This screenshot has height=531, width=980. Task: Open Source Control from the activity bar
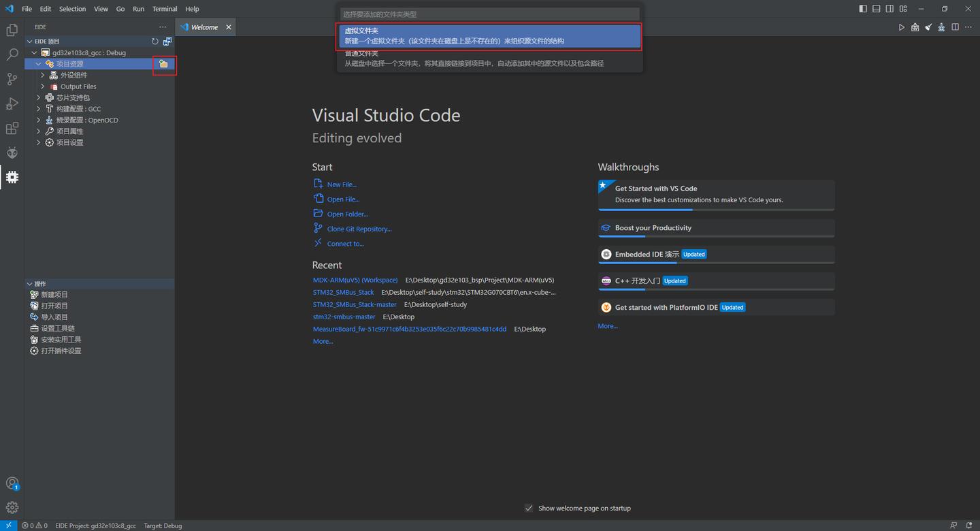coord(12,79)
